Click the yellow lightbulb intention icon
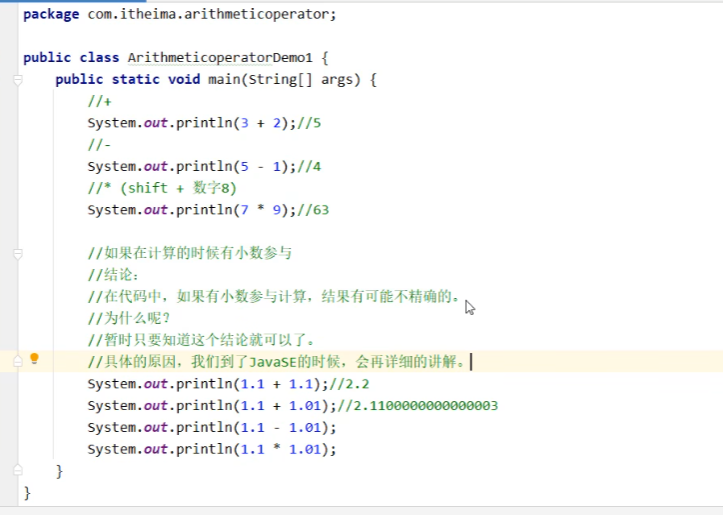Viewport: 723px width, 515px height. (34, 358)
